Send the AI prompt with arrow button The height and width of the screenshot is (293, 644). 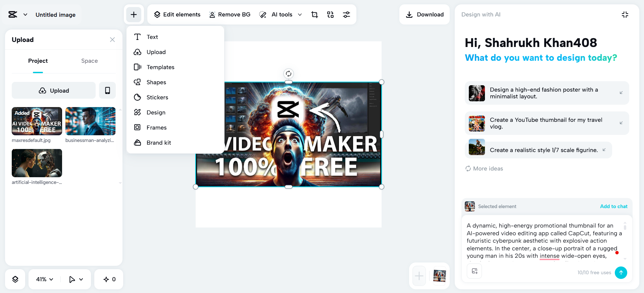click(x=621, y=273)
